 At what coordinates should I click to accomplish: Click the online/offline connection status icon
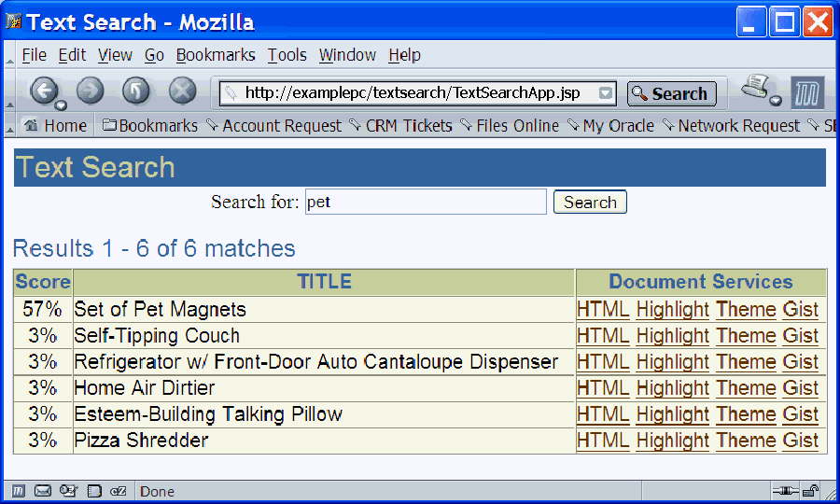(x=785, y=491)
